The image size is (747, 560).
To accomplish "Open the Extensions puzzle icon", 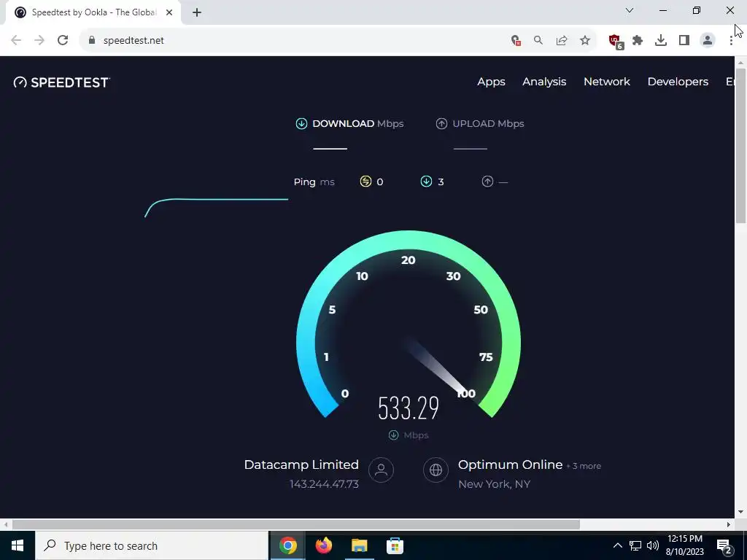I will tap(638, 41).
